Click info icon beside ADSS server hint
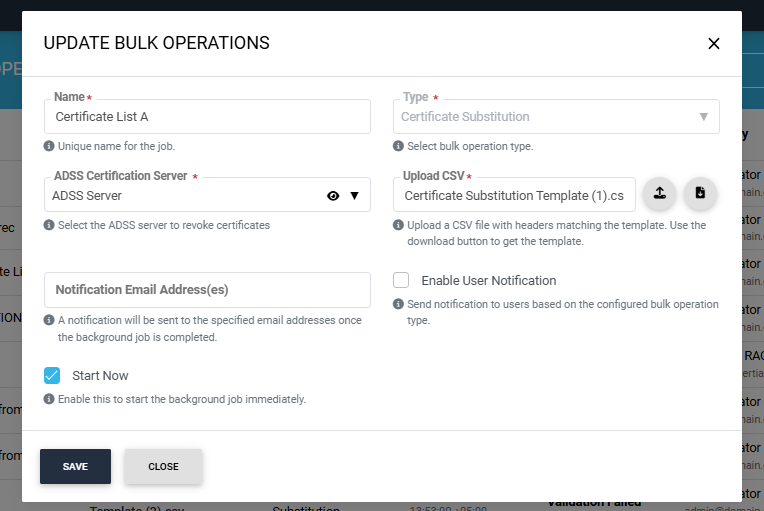Image resolution: width=764 pixels, height=511 pixels. click(49, 225)
